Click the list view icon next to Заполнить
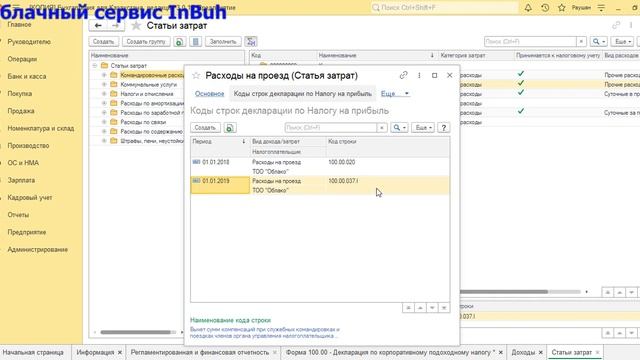The width and height of the screenshot is (640, 360). point(196,42)
